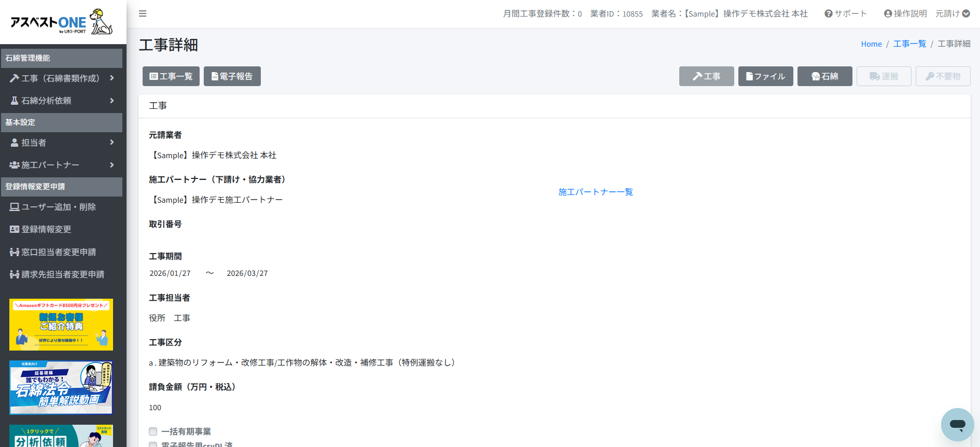Go to 登録情報変更 in sidebar
980x447 pixels.
(x=46, y=229)
